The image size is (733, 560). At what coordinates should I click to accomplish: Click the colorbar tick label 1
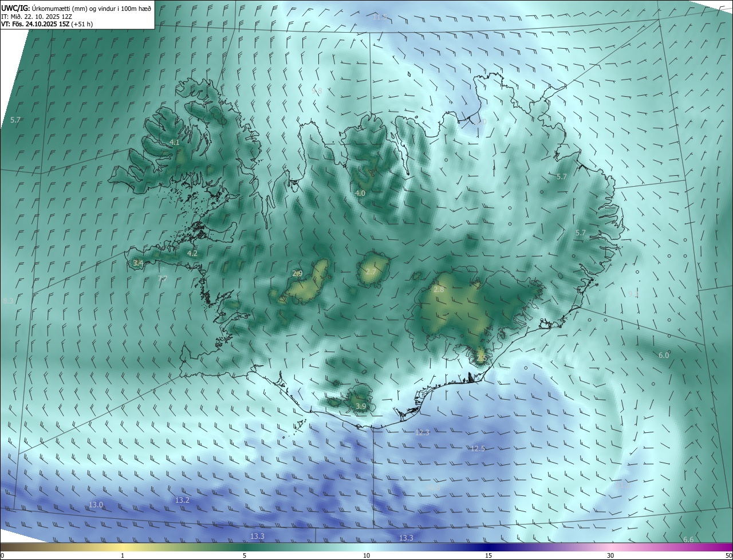pos(123,555)
